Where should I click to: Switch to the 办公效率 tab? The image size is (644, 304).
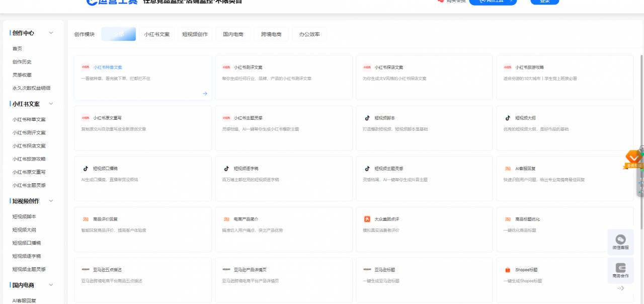coord(309,34)
